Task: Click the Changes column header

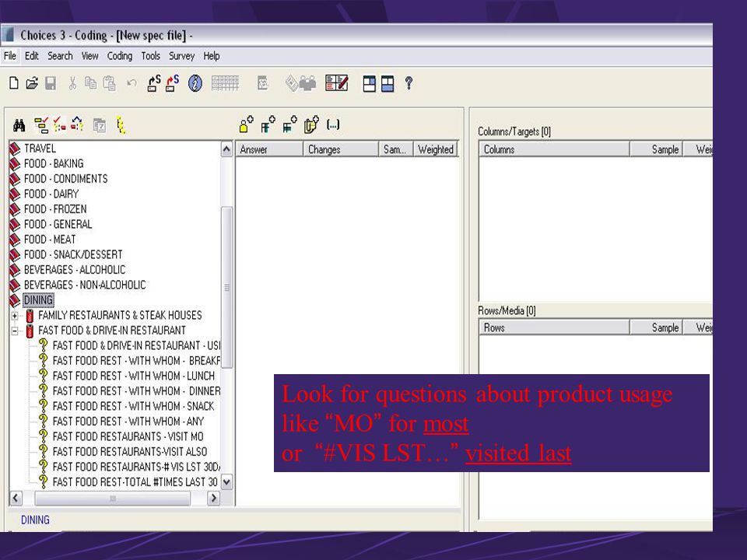Action: 341,149
